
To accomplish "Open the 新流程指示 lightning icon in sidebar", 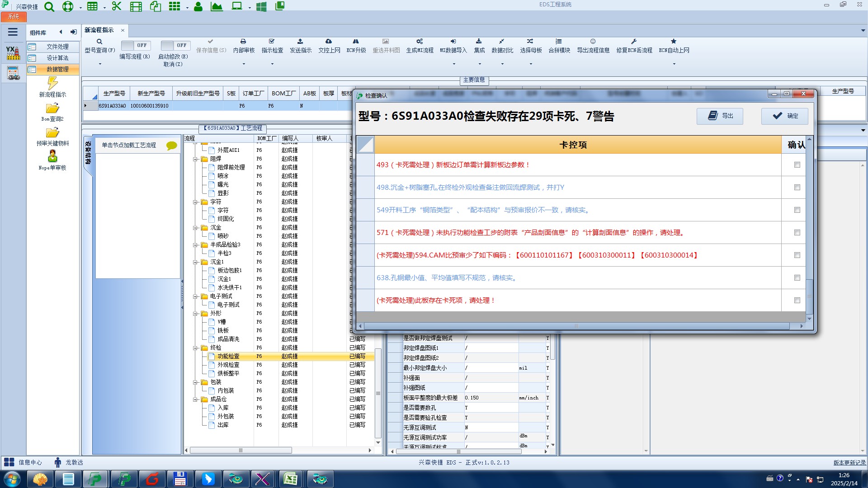I will [x=52, y=83].
